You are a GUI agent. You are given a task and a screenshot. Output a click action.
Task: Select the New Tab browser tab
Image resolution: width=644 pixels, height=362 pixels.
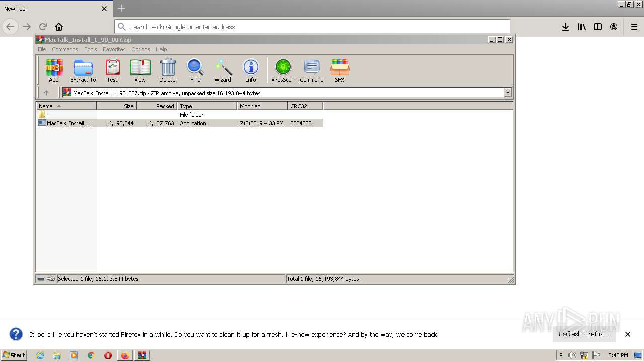pyautogui.click(x=55, y=9)
